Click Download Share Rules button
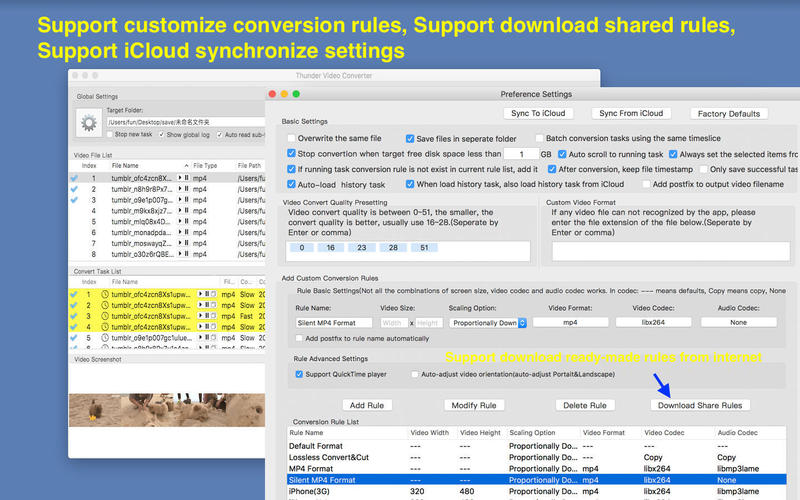This screenshot has height=500, width=800. point(700,405)
